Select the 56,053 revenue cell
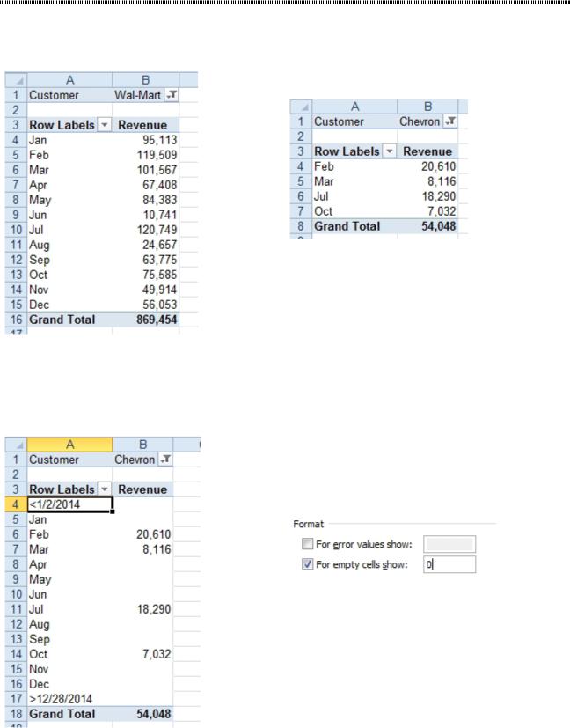 pyautogui.click(x=146, y=305)
